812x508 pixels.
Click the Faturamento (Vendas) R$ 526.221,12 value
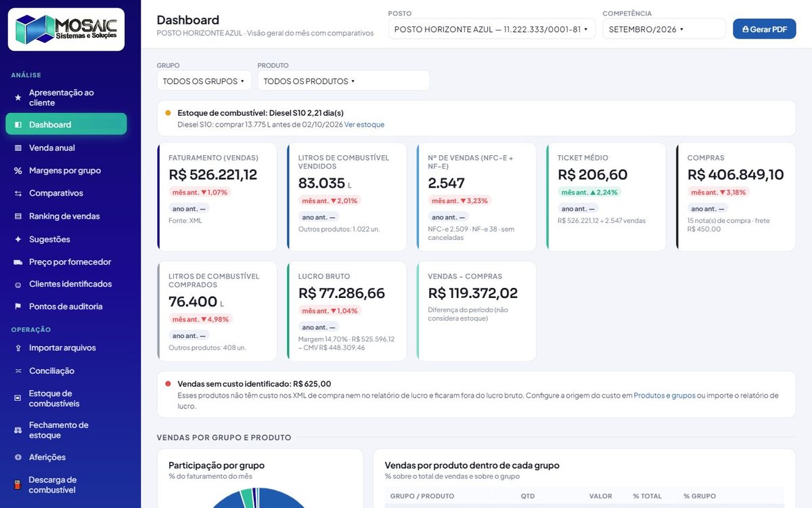(x=212, y=175)
